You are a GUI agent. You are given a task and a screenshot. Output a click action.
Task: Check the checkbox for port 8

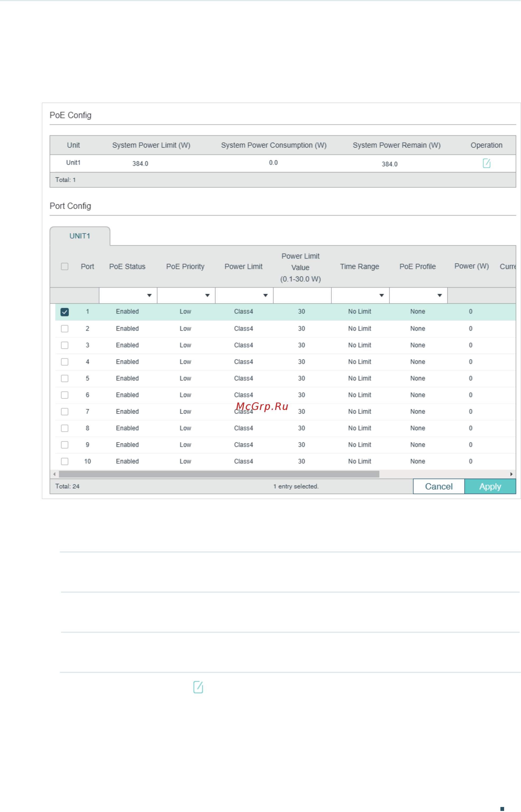[65, 428]
